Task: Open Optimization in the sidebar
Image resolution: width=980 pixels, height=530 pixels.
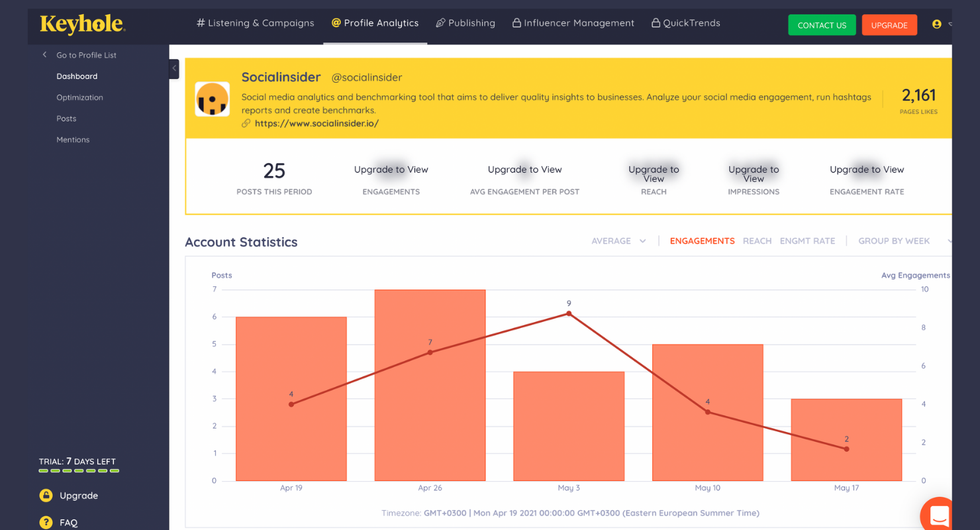Action: point(79,97)
